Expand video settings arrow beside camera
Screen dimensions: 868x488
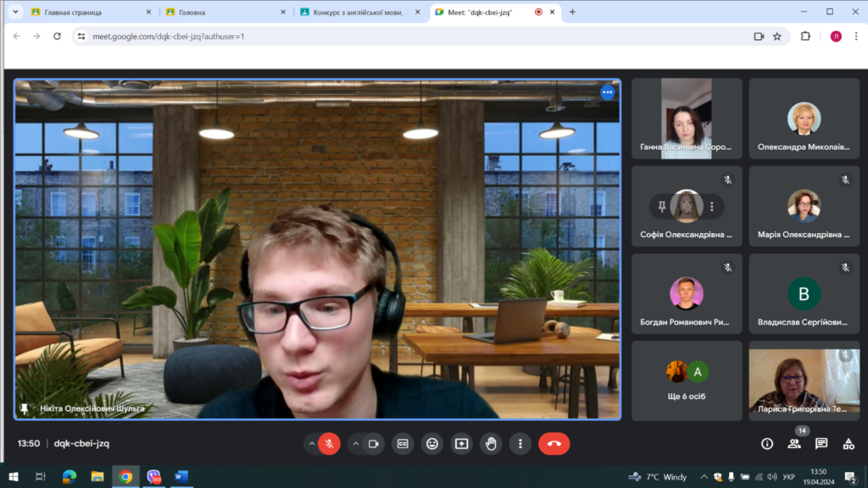(355, 443)
